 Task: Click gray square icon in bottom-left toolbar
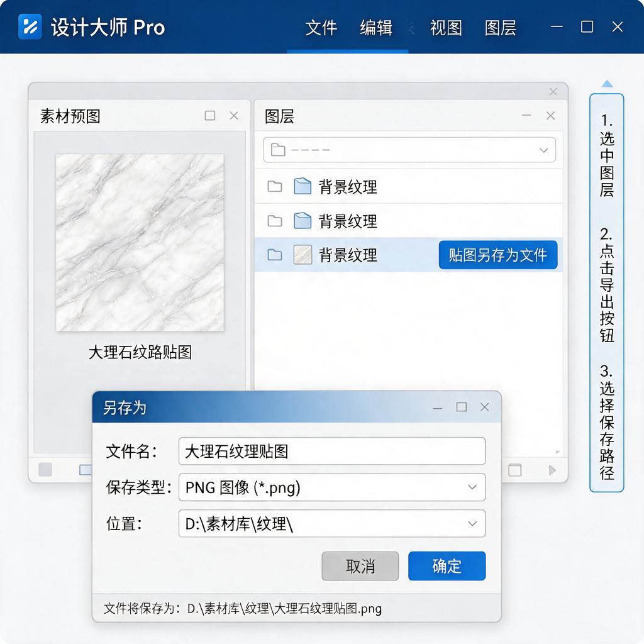click(45, 469)
